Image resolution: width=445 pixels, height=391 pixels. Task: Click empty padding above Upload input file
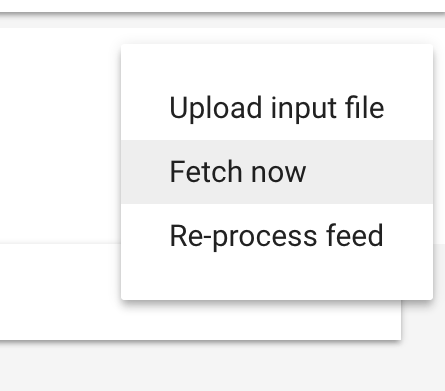point(277,60)
